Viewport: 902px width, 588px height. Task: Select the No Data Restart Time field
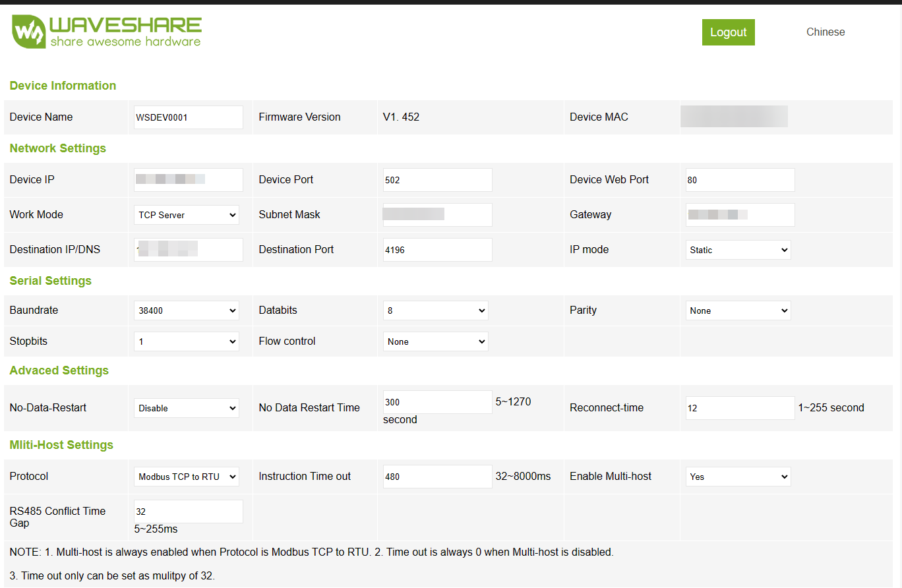coord(437,402)
